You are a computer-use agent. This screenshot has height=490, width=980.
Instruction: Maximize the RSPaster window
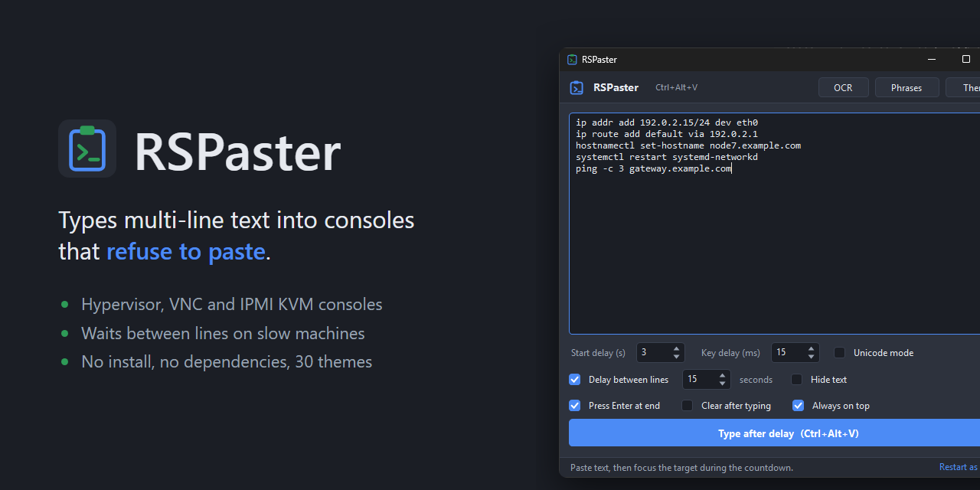[965, 60]
